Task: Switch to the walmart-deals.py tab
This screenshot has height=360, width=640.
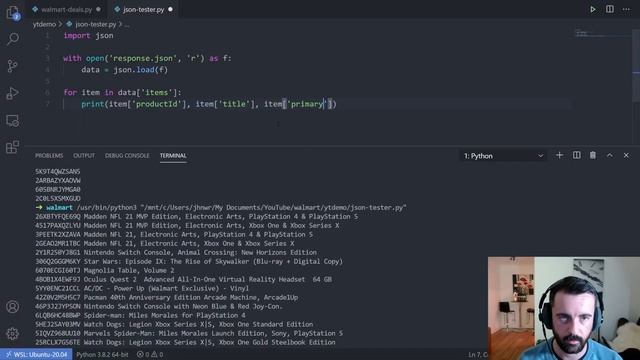Action: point(66,9)
